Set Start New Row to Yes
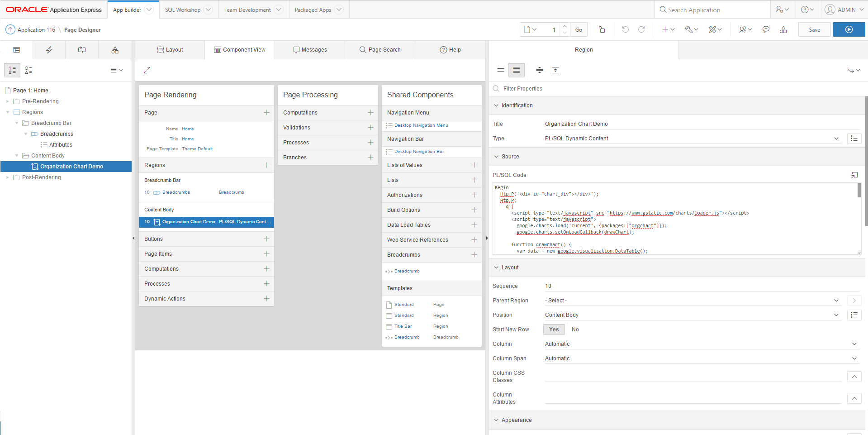This screenshot has width=868, height=435. pos(554,330)
